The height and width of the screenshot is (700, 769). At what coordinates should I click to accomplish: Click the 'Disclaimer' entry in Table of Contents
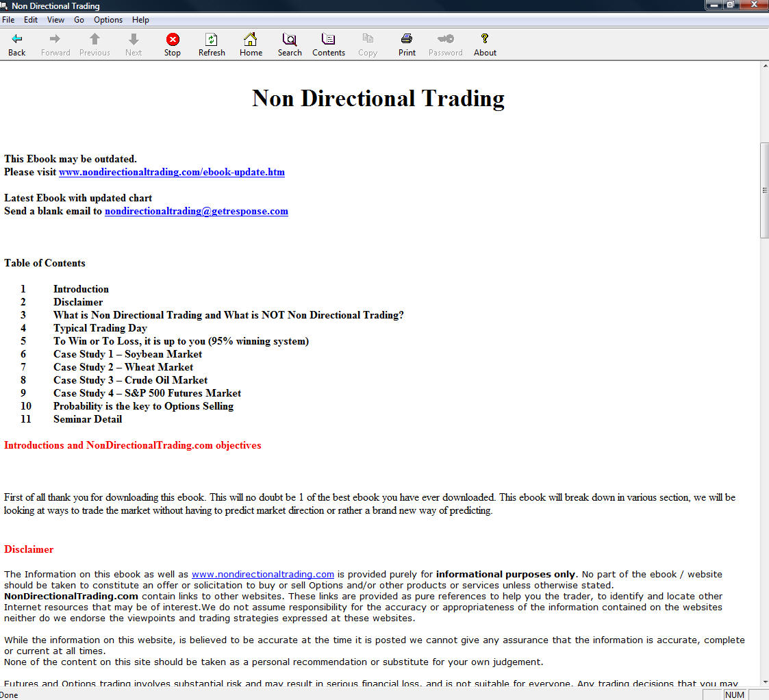tap(78, 302)
